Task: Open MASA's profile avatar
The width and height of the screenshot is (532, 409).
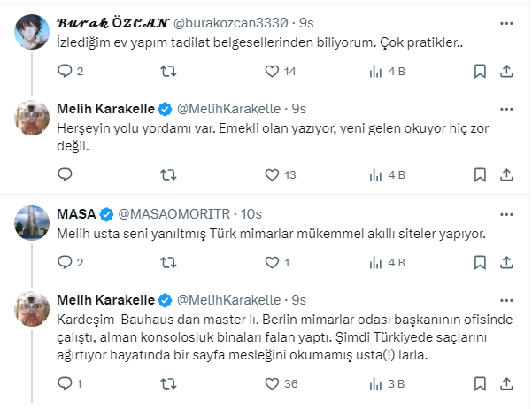Action: coord(34,222)
